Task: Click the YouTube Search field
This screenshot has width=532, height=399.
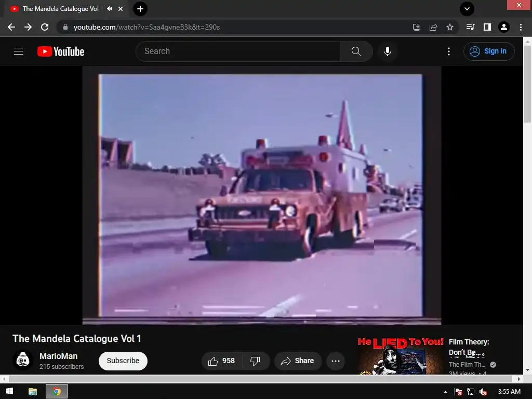Action: [238, 51]
